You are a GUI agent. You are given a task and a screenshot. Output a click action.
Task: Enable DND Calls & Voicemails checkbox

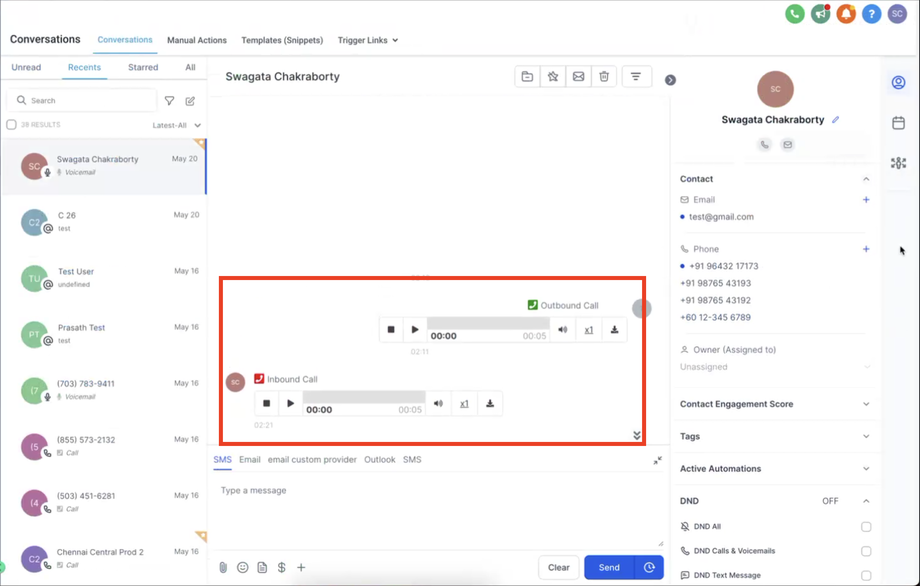pos(866,551)
